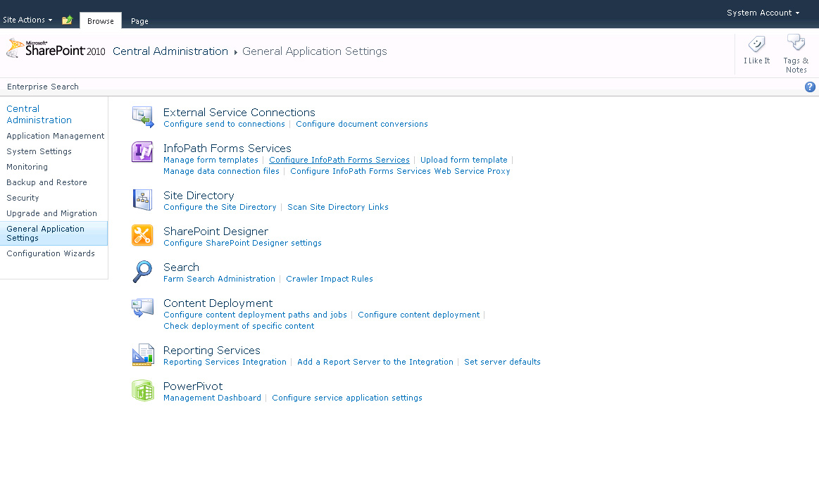Click Configure content deployment paths and jobs
The width and height of the screenshot is (819, 504).
tap(255, 315)
